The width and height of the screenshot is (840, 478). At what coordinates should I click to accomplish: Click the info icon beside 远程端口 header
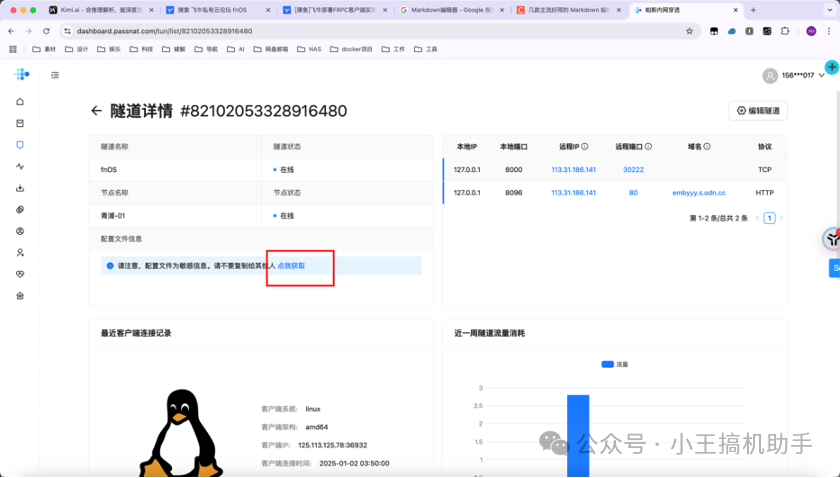coord(650,146)
